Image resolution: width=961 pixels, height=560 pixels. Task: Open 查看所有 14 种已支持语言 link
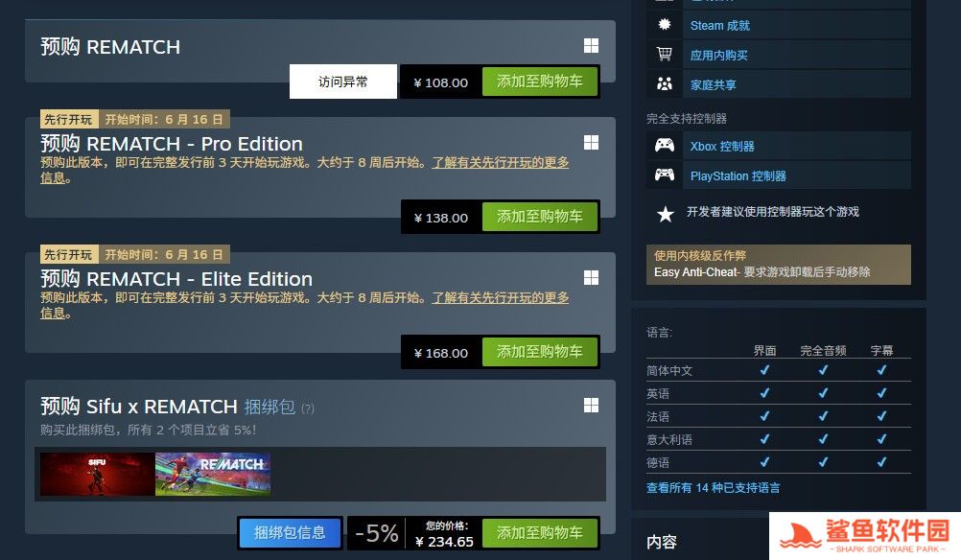coord(714,488)
